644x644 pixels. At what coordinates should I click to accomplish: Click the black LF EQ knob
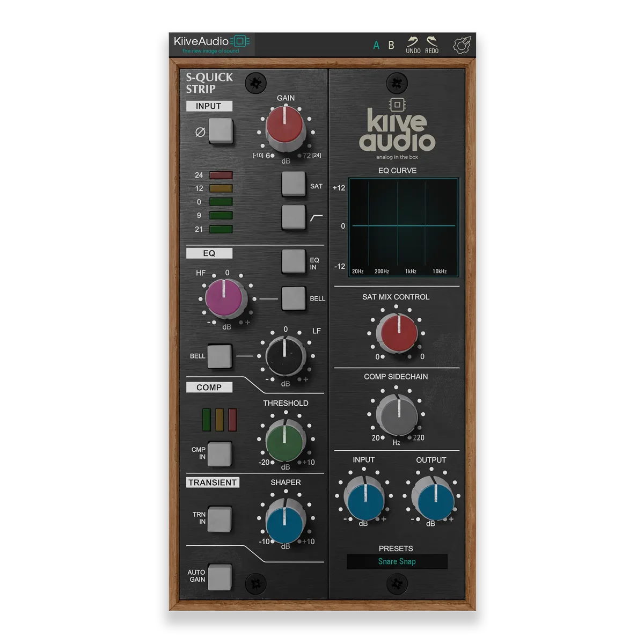tap(285, 357)
